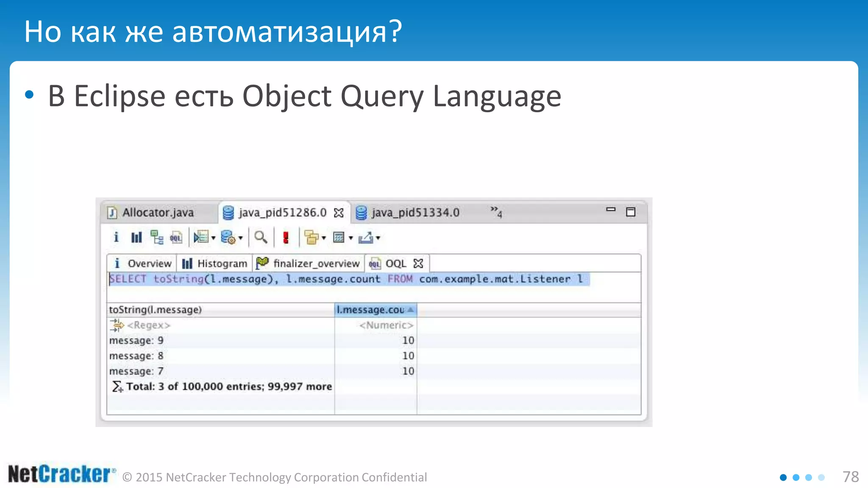868x488 pixels.
Task: Click the calculate retained size icon
Action: pyautogui.click(x=339, y=237)
